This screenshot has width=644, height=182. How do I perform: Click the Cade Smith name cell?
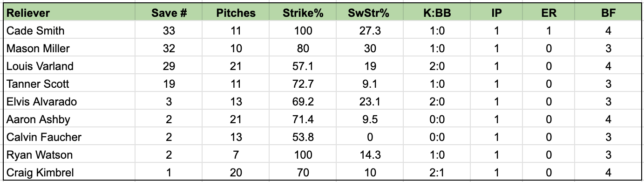point(69,31)
